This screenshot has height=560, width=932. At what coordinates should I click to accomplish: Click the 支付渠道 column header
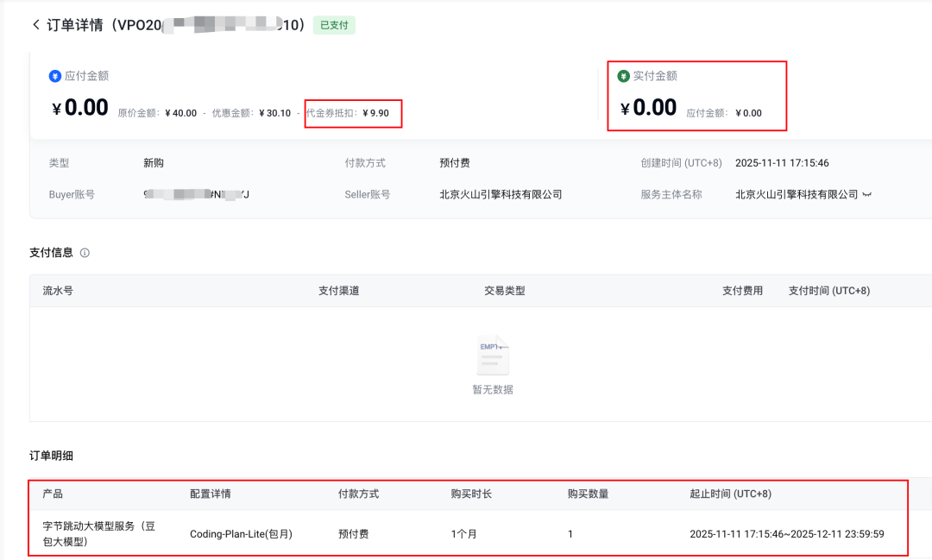pos(339,290)
